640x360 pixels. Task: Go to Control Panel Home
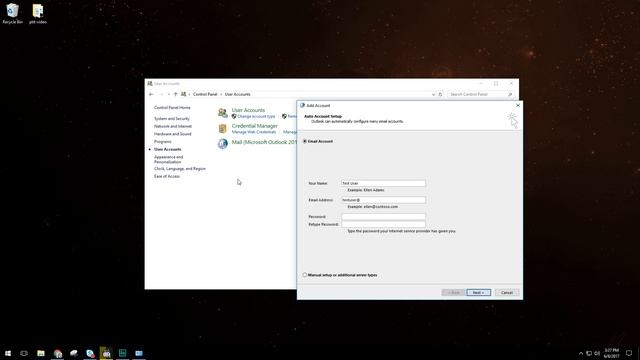click(172, 108)
